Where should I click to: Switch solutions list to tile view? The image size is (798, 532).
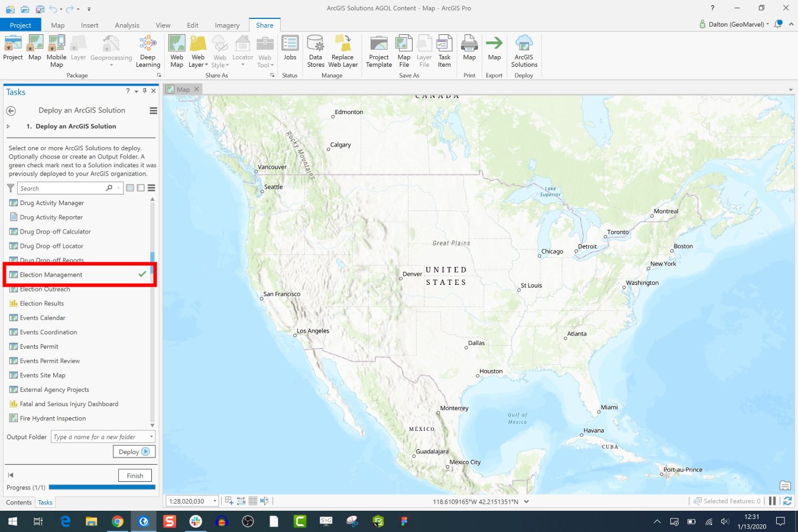[x=141, y=188]
